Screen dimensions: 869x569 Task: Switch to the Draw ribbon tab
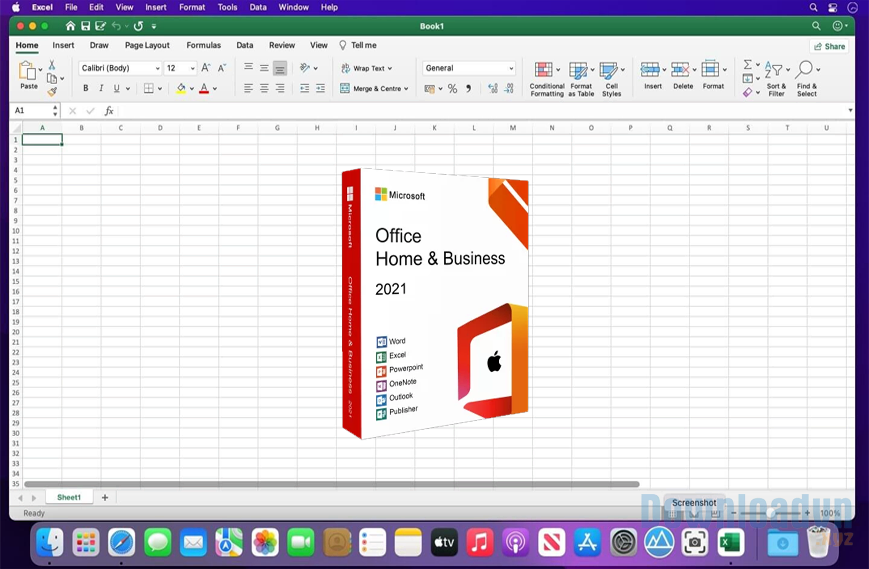pyautogui.click(x=99, y=45)
